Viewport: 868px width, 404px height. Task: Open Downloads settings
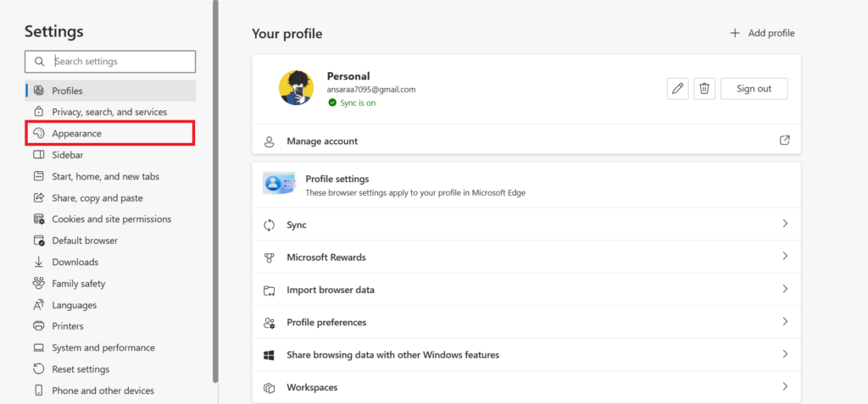[110, 262]
